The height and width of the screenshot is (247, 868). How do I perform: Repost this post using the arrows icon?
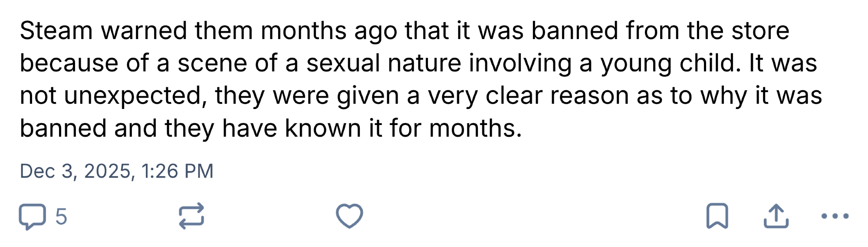pos(191,216)
